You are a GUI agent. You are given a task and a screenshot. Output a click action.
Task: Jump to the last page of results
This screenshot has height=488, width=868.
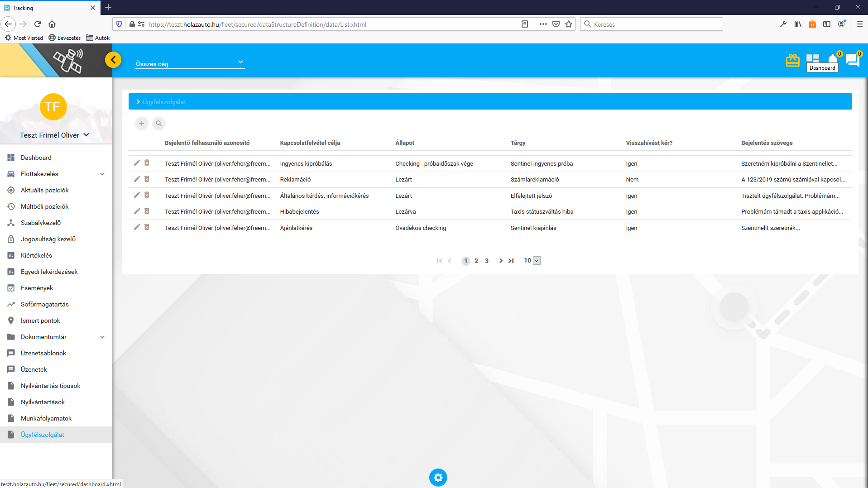click(x=511, y=261)
